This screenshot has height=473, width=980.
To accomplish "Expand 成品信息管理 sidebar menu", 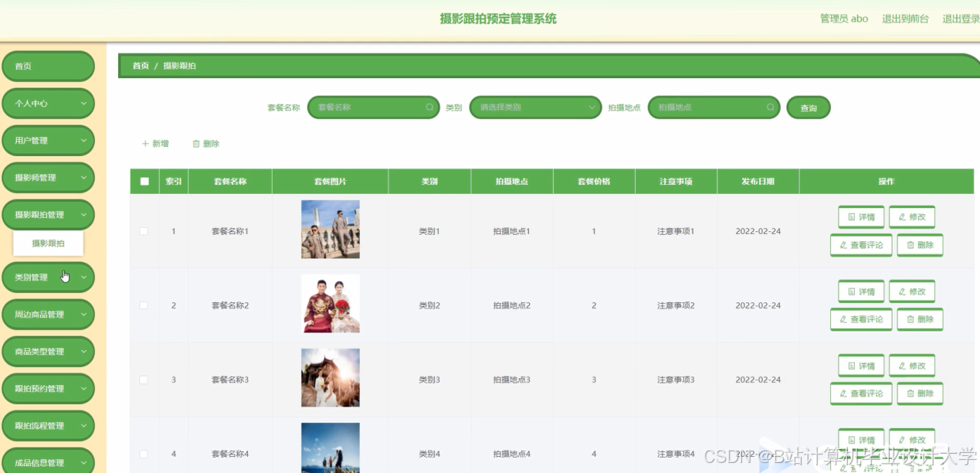I will 49,461.
